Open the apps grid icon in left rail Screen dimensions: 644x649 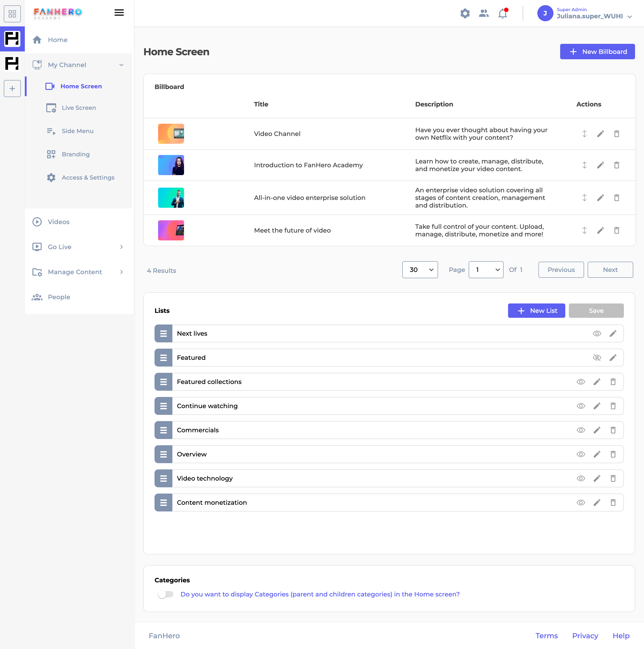point(13,14)
